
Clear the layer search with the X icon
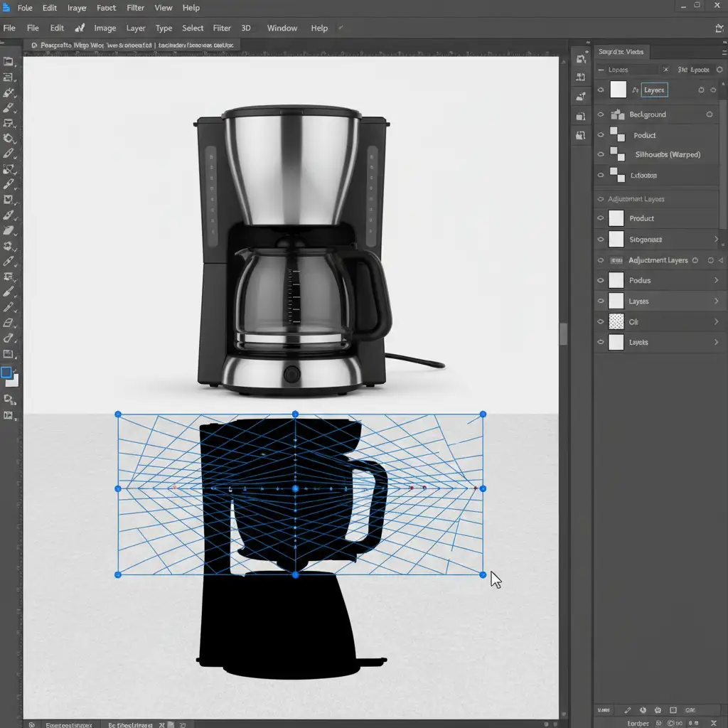tap(665, 70)
